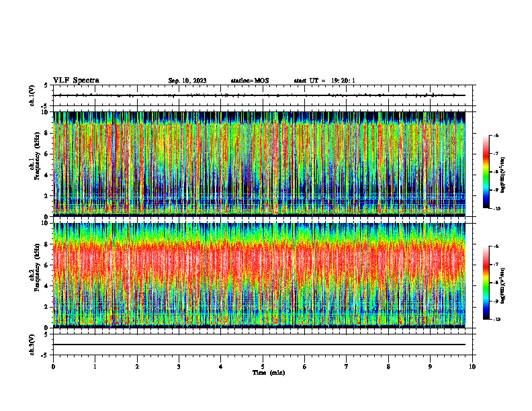Click the "-10" value on ch.1 colorbar
532x411 pixels.
pos(497,209)
